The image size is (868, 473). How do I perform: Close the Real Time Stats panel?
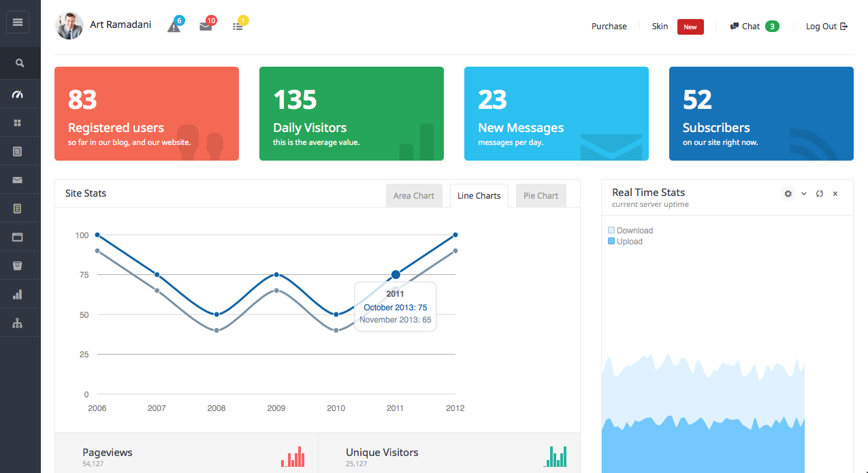[835, 194]
